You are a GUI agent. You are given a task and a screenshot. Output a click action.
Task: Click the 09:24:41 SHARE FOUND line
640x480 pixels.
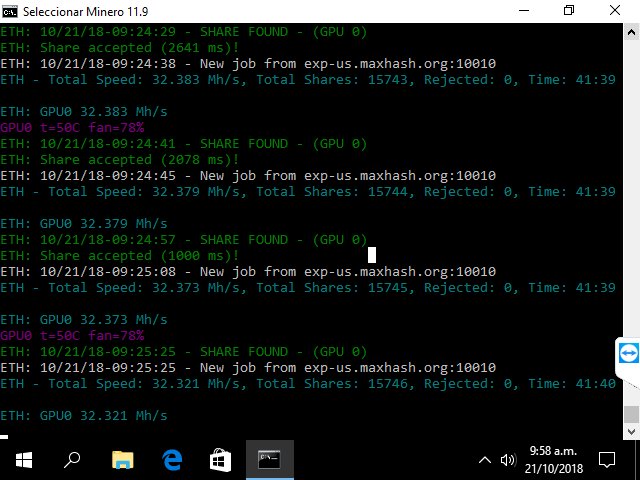coord(184,144)
